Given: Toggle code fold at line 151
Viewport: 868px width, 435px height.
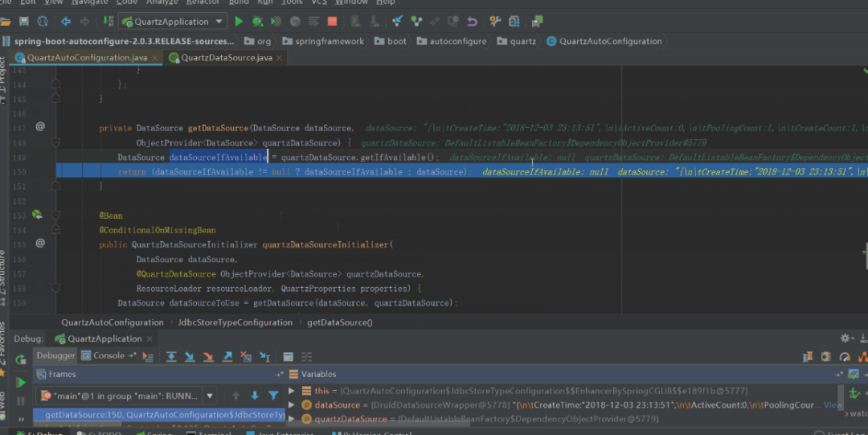Looking at the screenshot, I should [x=56, y=187].
